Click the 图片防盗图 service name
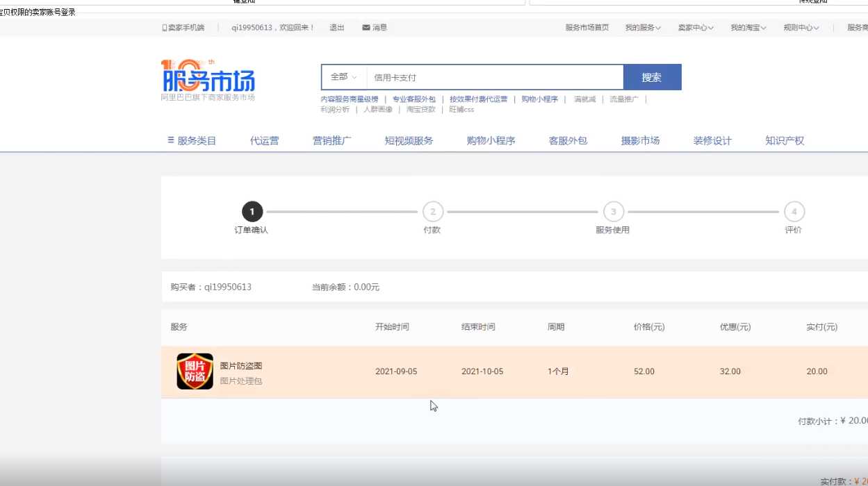Screen dimensions: 868x486 click(241, 366)
